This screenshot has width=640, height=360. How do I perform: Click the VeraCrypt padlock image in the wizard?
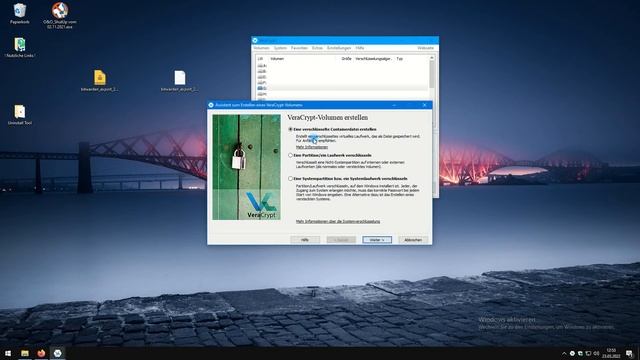[x=247, y=167]
